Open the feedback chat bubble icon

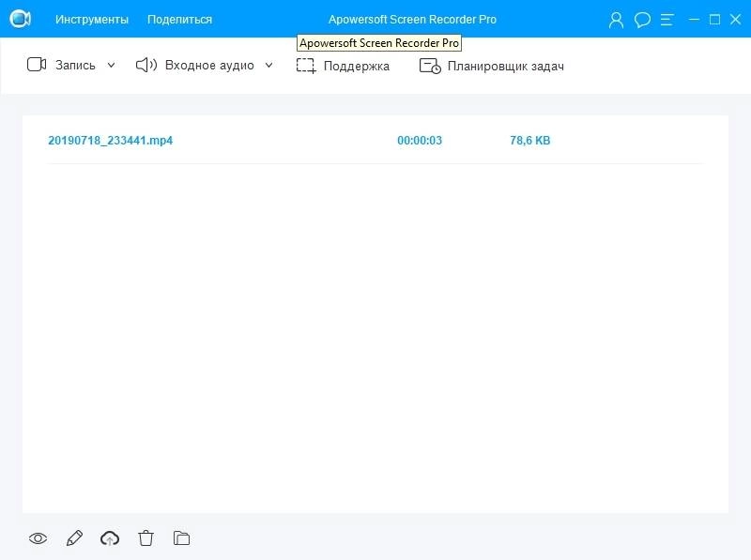coord(642,20)
